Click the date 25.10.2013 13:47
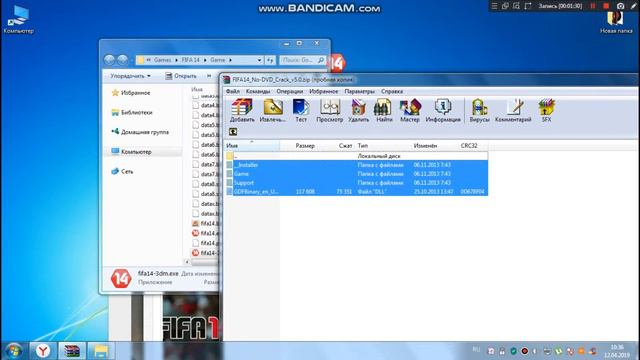Screen dimensions: 640x360 pos(433,191)
